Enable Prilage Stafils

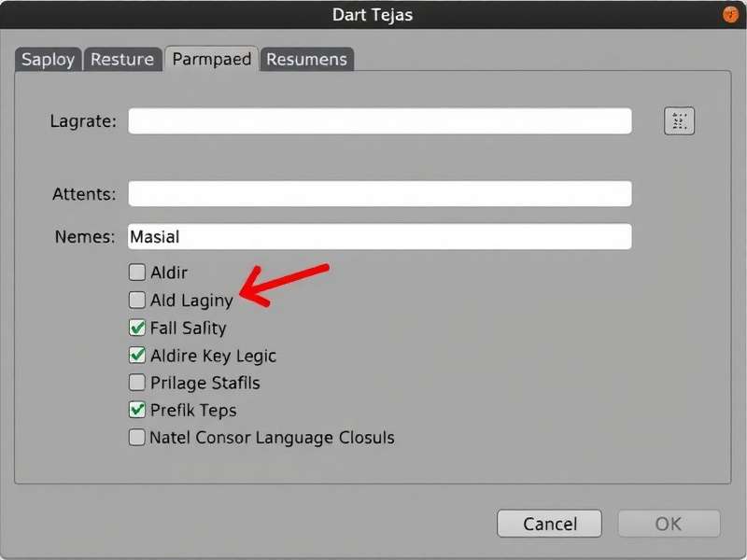click(136, 383)
